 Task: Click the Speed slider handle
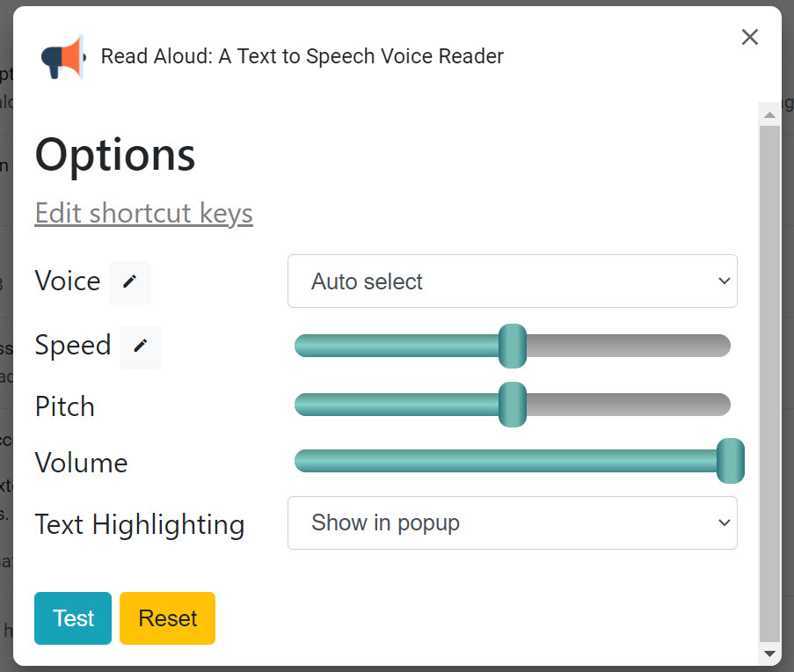(513, 346)
